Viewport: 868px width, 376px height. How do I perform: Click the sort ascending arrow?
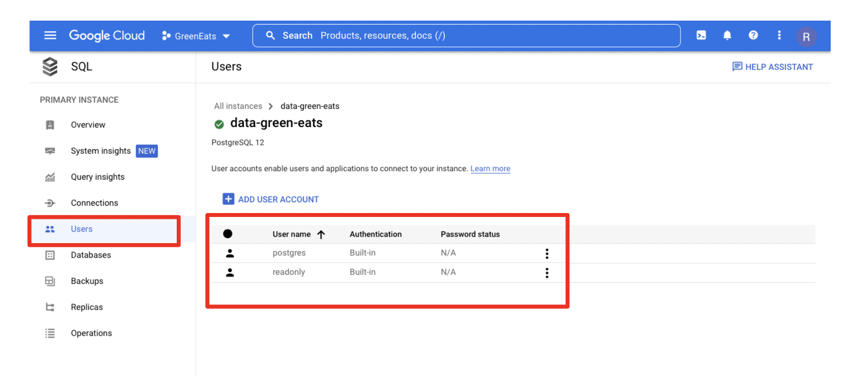click(x=321, y=234)
